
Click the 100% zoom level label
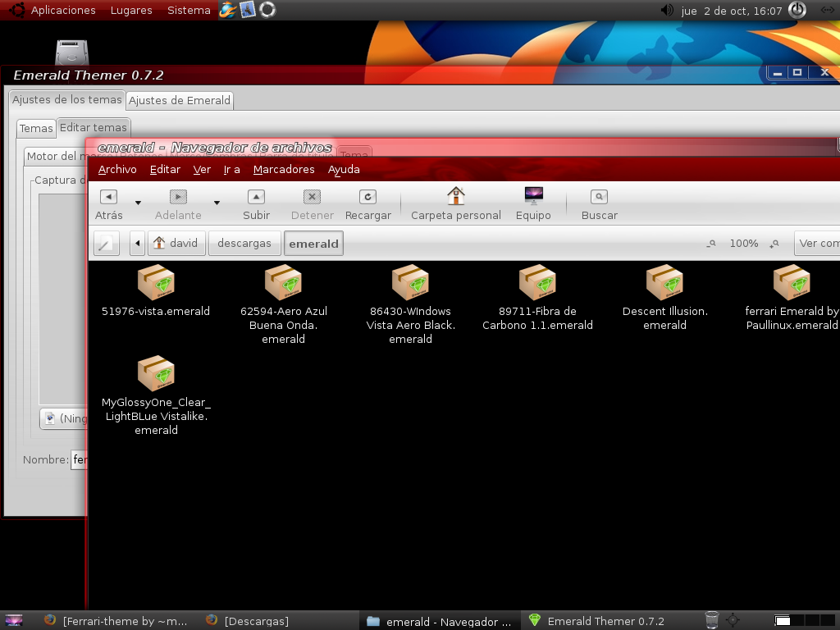coord(743,243)
